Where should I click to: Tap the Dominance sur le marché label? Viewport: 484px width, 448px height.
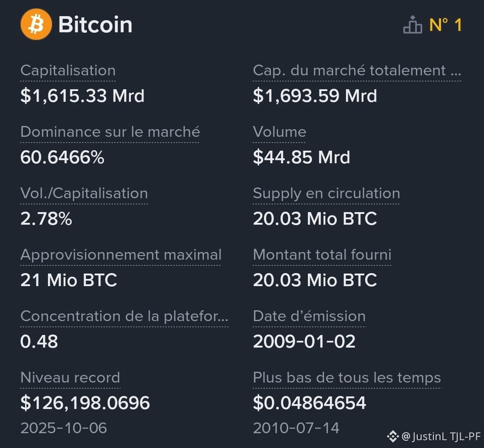tap(110, 132)
